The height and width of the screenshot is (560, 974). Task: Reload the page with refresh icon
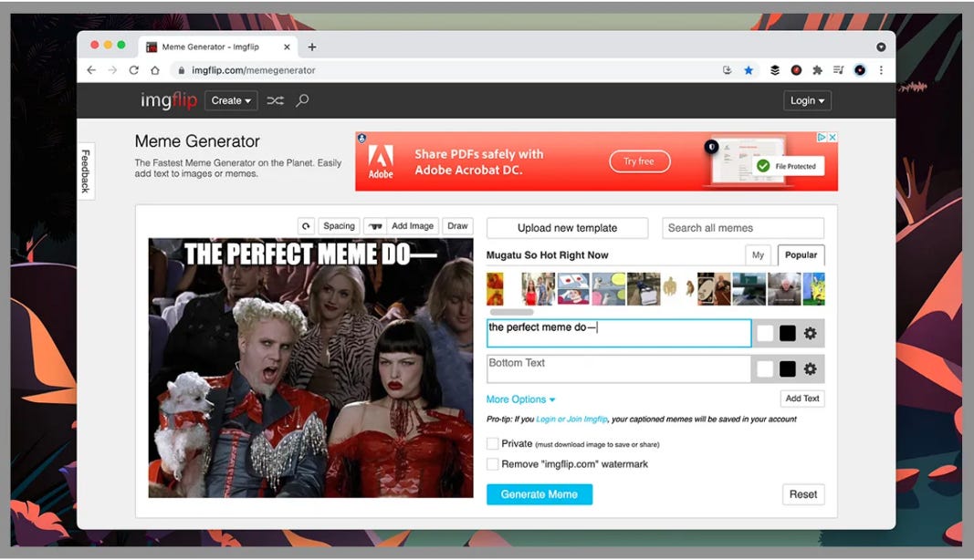pos(133,70)
